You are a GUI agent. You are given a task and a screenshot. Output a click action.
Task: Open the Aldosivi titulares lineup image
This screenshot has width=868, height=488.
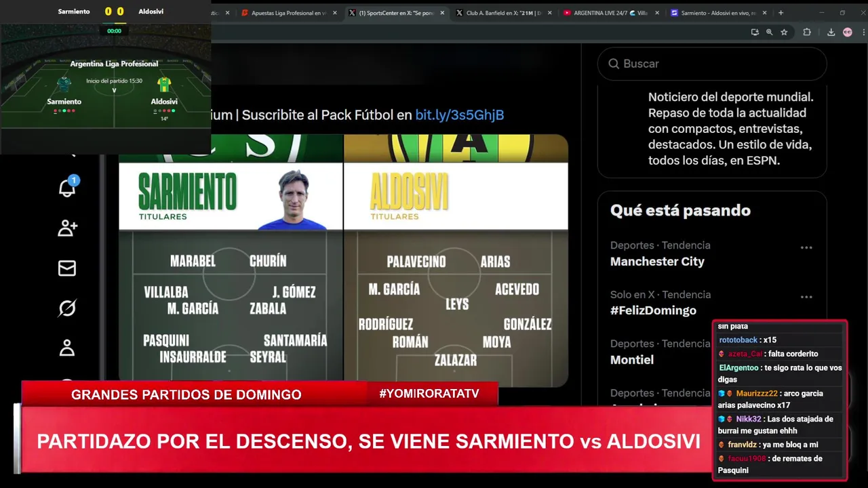[x=456, y=260]
